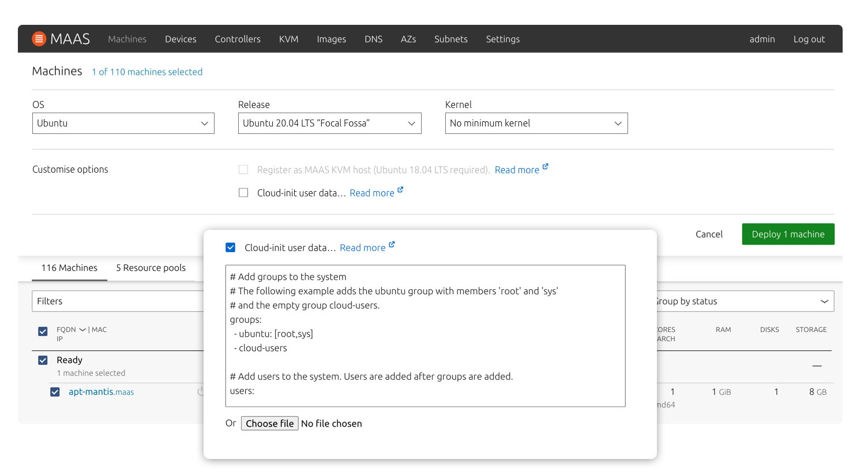This screenshot has width=868, height=474.
Task: Deselect the apt-mantis.maas machine checkbox
Action: 55,392
